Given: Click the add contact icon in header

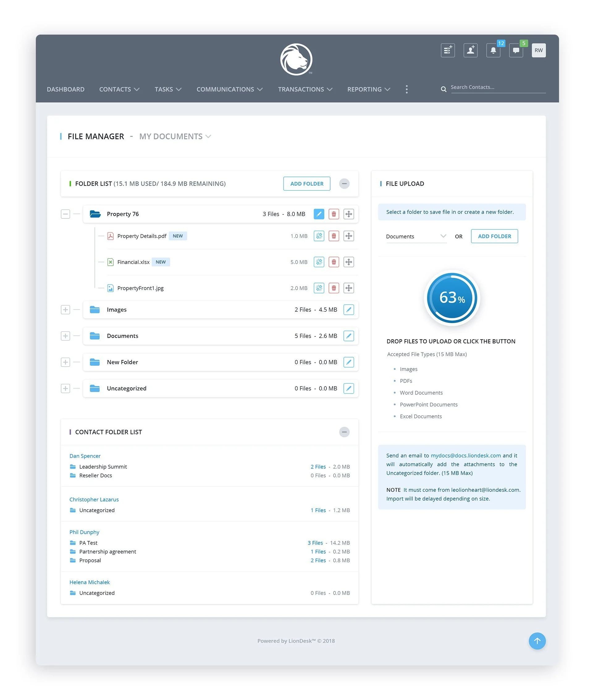Looking at the screenshot, I should 470,50.
